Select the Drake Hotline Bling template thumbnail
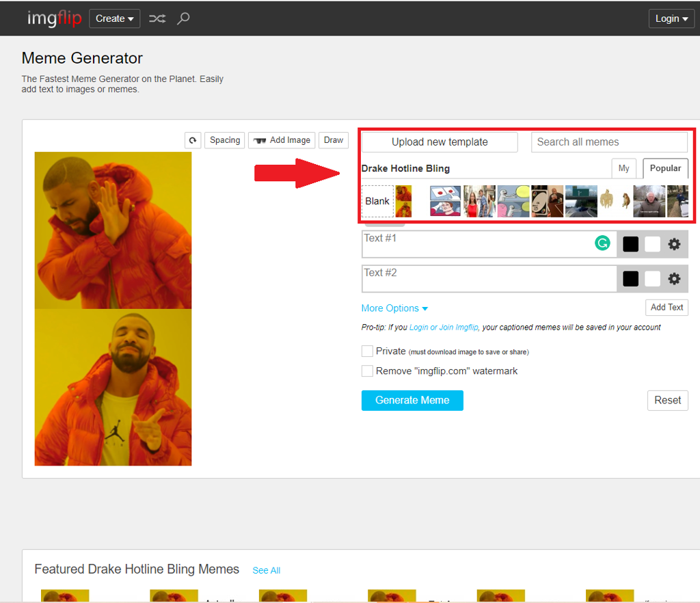Viewport: 700px width, 603px height. click(403, 201)
